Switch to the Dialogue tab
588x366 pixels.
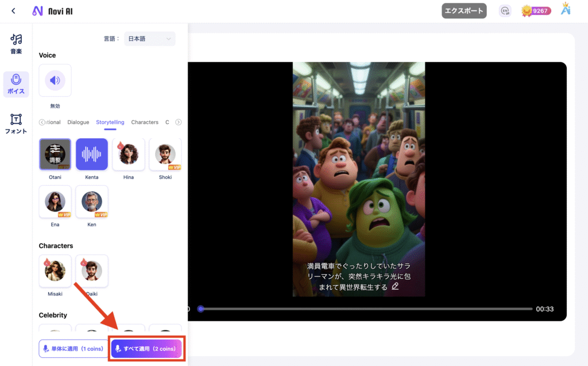point(78,122)
